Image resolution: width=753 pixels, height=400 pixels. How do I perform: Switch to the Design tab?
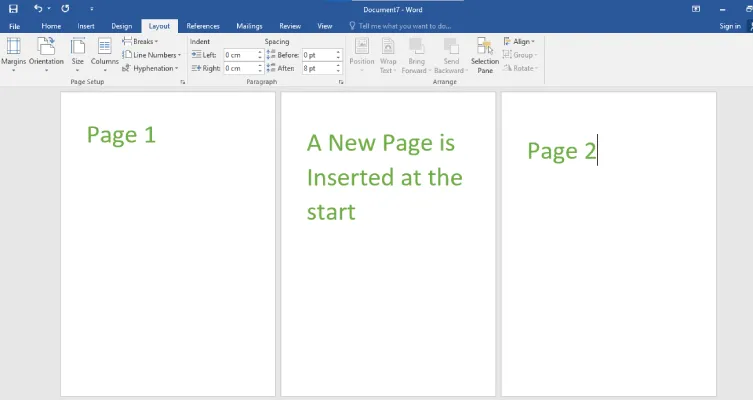(121, 26)
